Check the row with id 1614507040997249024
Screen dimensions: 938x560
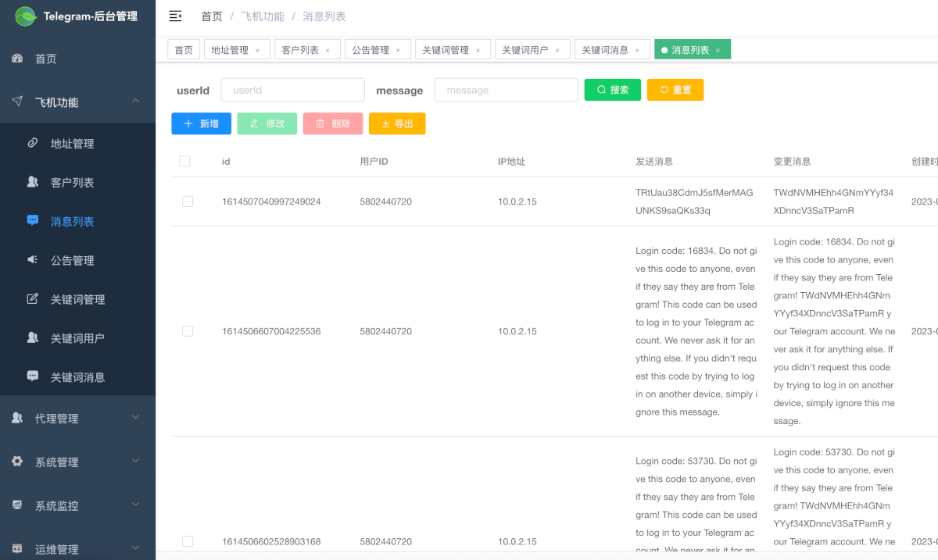[188, 202]
